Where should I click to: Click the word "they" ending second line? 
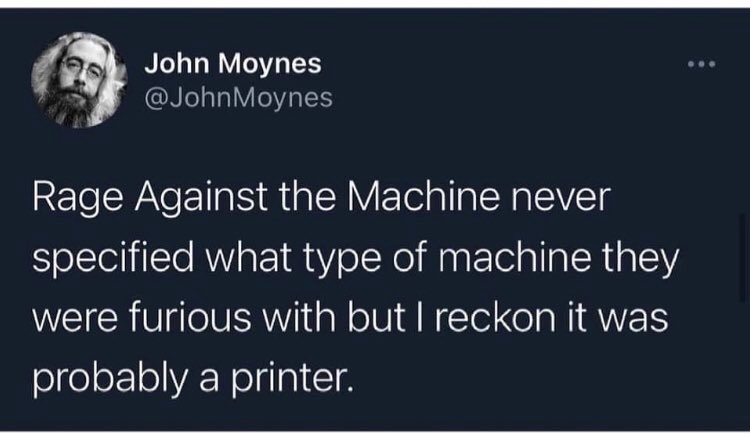tap(641, 259)
